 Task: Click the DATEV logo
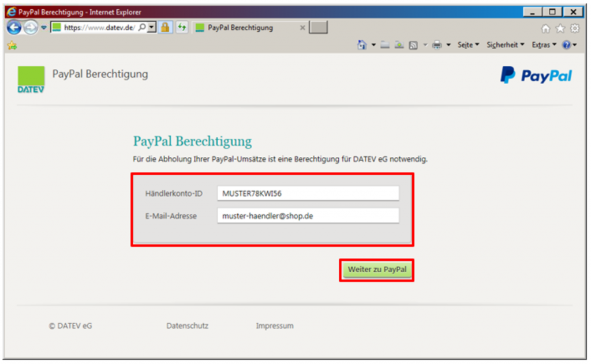(31, 80)
